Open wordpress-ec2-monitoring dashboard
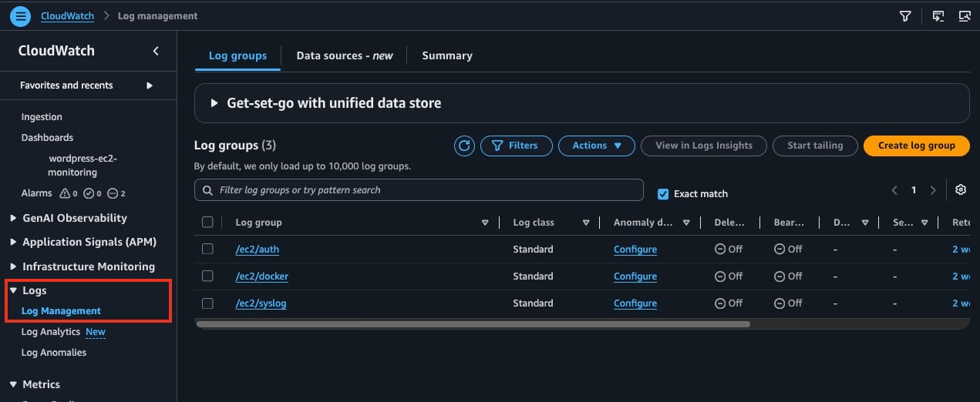Viewport: 980px width, 402px height. (x=83, y=166)
